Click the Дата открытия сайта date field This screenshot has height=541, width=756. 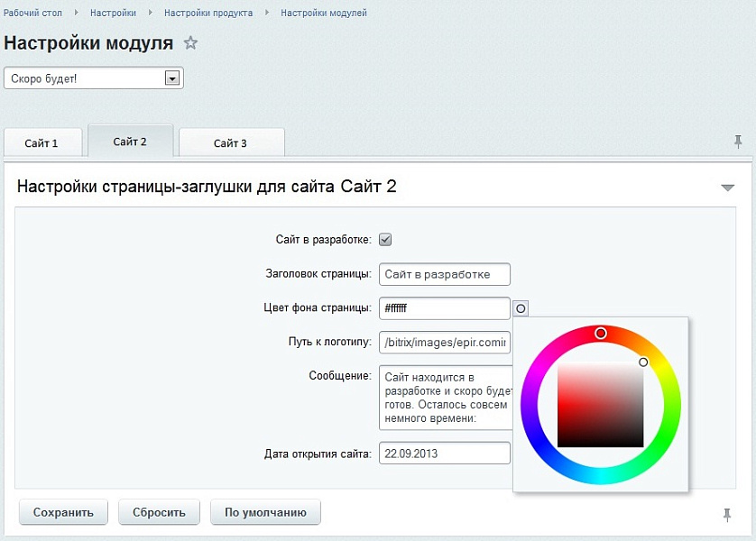click(x=444, y=454)
